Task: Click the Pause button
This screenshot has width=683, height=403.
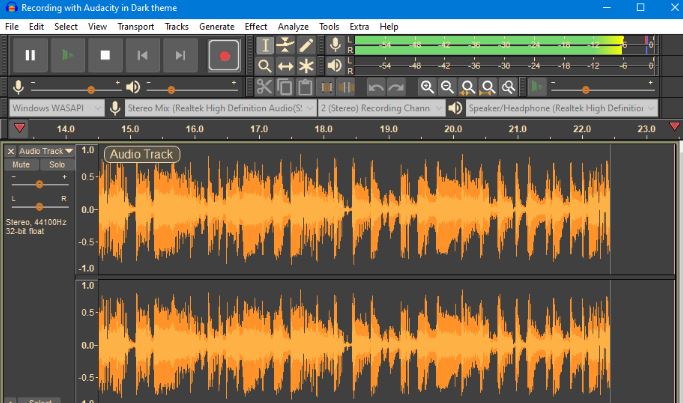Action: 30,55
